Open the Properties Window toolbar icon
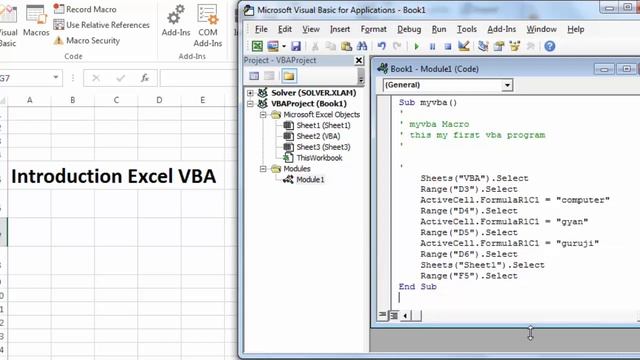The width and height of the screenshot is (640, 360). 499,46
